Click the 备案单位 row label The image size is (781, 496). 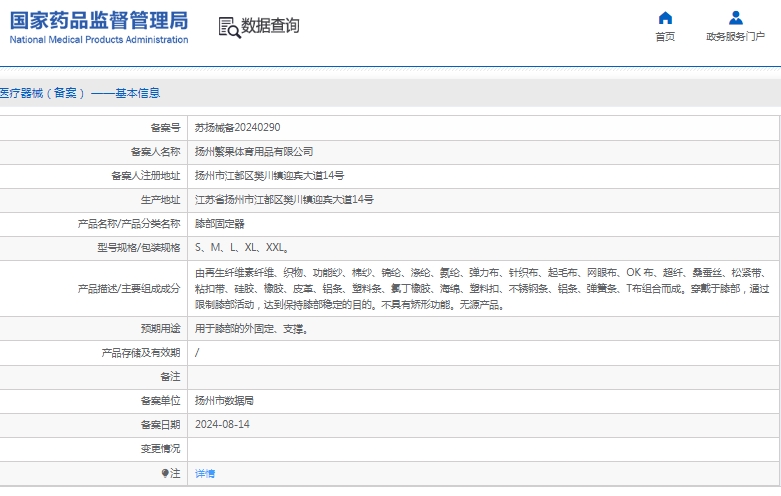tap(160, 400)
